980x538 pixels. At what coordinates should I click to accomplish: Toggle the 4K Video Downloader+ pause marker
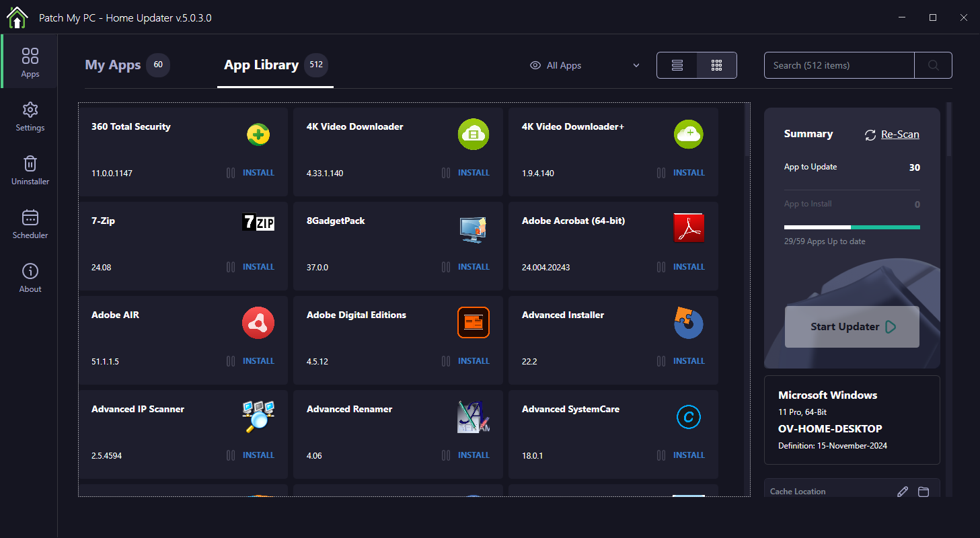(661, 173)
